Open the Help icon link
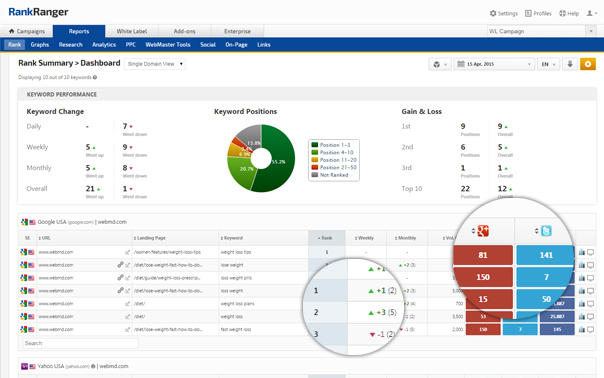This screenshot has height=378, width=604. (x=562, y=13)
